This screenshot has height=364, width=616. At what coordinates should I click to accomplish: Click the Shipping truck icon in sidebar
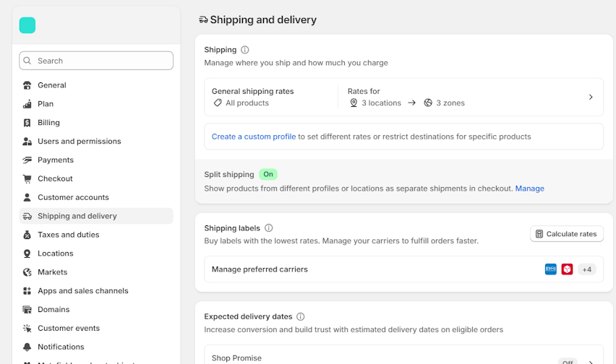point(27,216)
